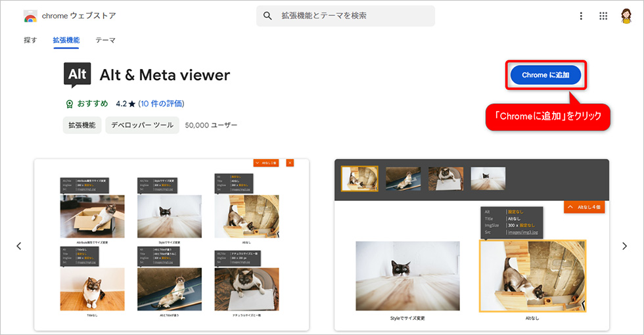Go to next screenshot with right arrow
The width and height of the screenshot is (644, 335).
click(625, 246)
